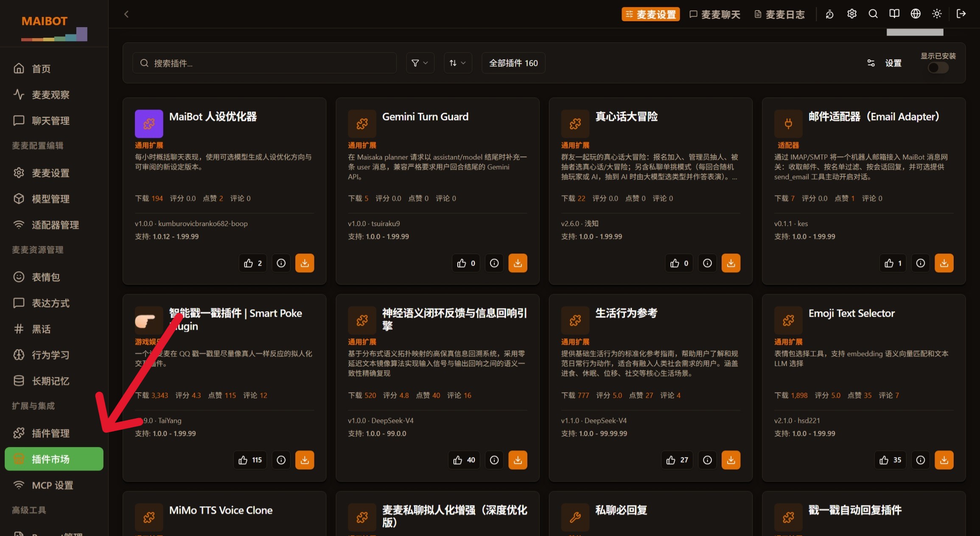Open 模型管理 in the sidebar
This screenshot has width=980, height=536.
point(54,198)
